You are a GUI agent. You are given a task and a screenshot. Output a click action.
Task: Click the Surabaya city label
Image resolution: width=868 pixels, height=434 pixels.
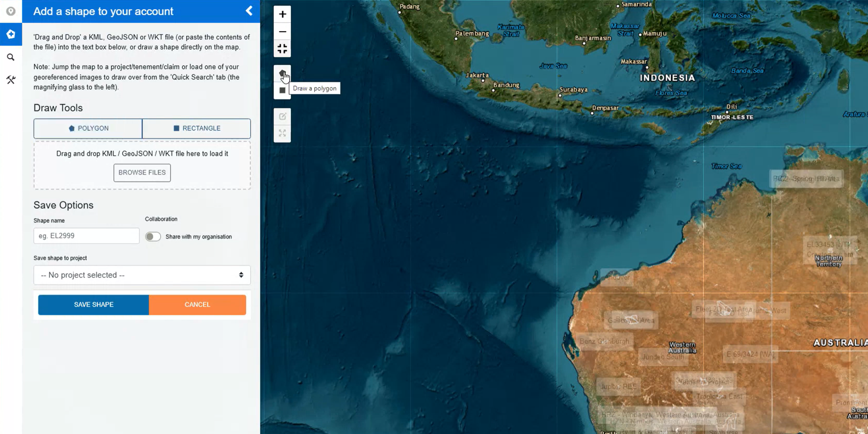pyautogui.click(x=574, y=89)
